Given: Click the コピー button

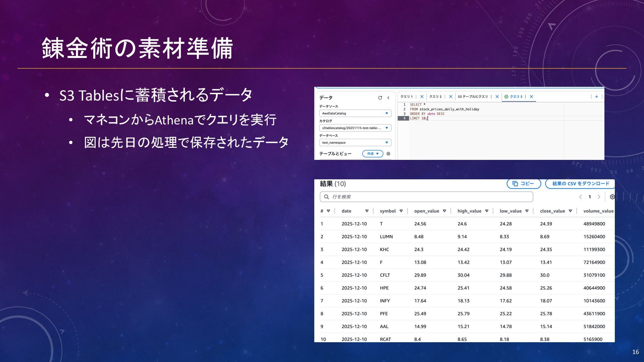Looking at the screenshot, I should tap(524, 184).
